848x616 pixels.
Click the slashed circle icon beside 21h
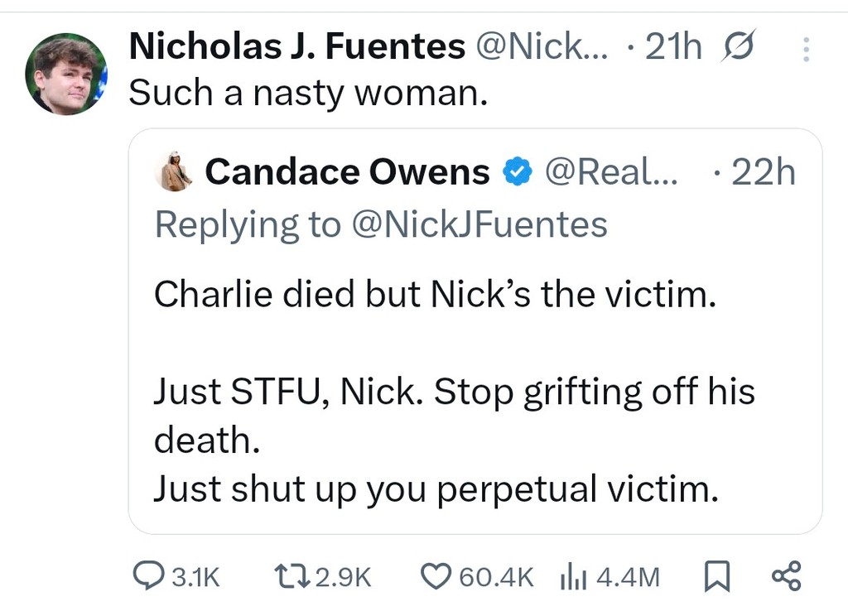(x=739, y=49)
